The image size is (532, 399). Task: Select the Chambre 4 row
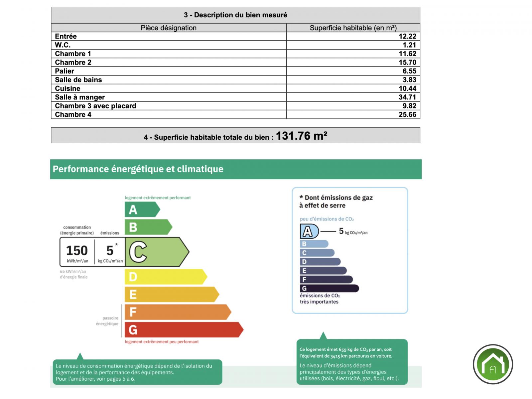point(236,114)
